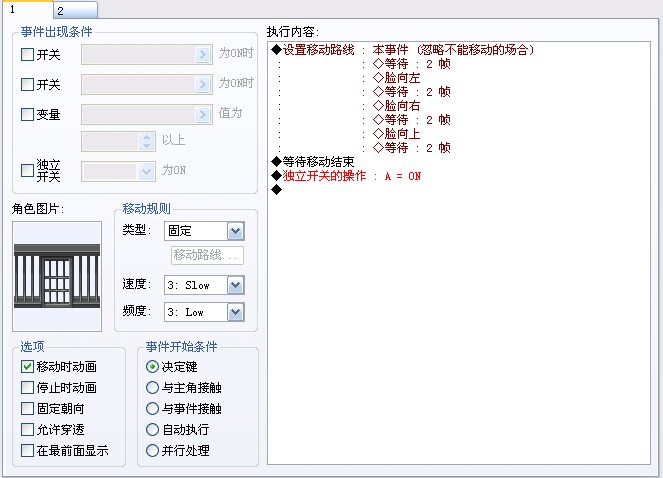Select the 并行处理 trigger radio button
Viewport: 663px width, 478px height.
(152, 451)
